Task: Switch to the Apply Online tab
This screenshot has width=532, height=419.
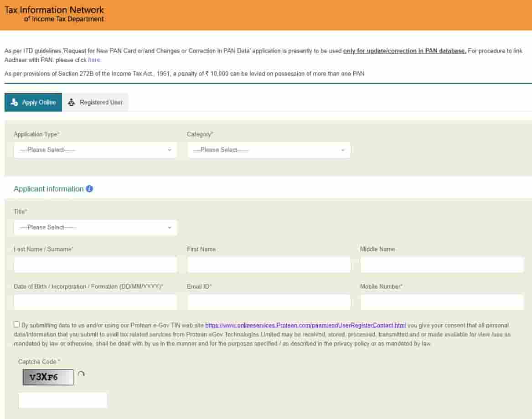Action: (33, 103)
